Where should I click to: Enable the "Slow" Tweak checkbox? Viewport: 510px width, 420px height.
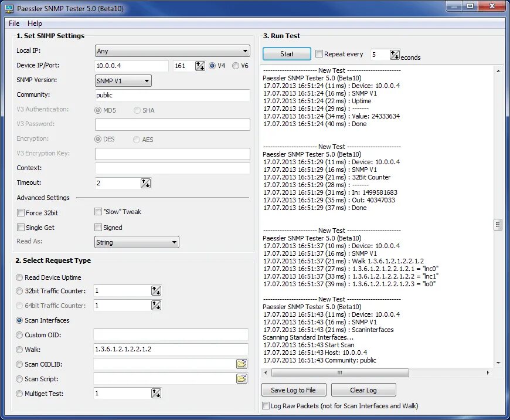[98, 212]
